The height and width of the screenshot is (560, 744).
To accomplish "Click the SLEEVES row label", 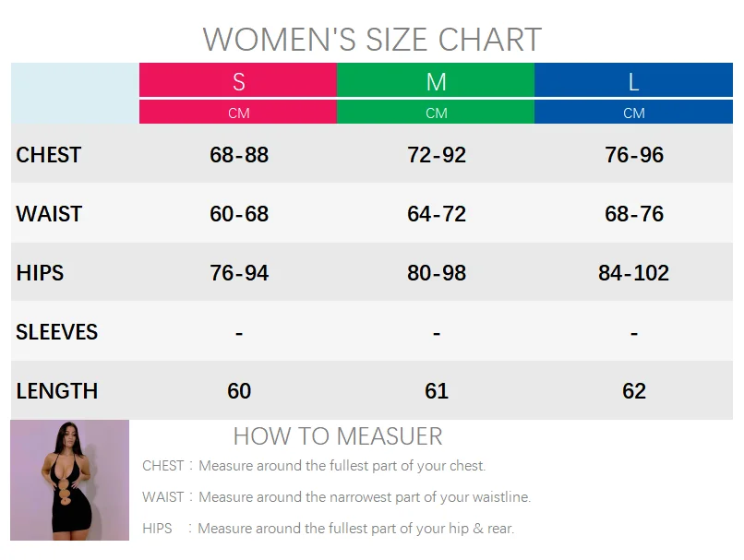I will point(57,332).
